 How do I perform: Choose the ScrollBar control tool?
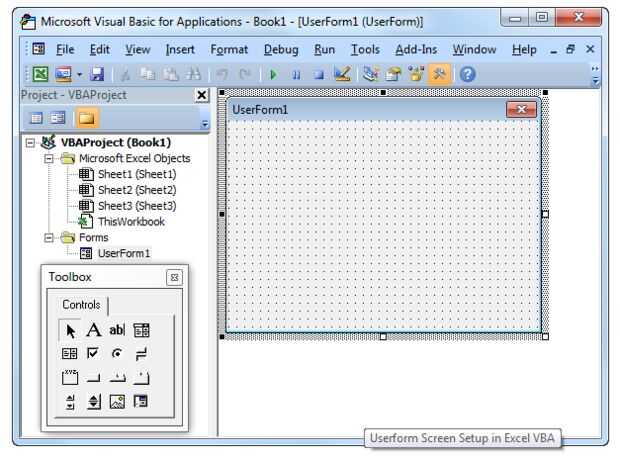coord(70,401)
